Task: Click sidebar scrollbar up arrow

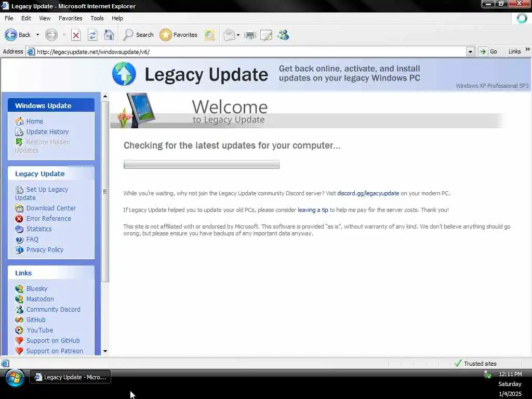Action: click(105, 96)
